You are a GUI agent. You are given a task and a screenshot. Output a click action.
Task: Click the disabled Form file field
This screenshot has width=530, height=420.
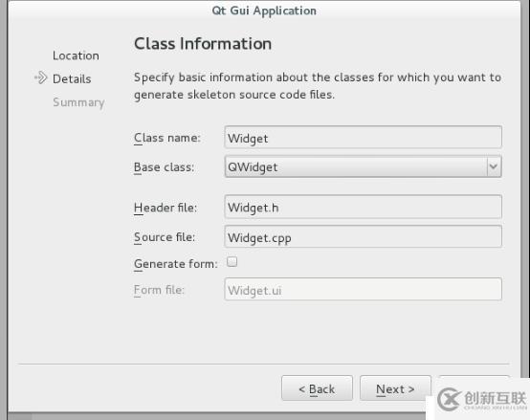(x=363, y=290)
